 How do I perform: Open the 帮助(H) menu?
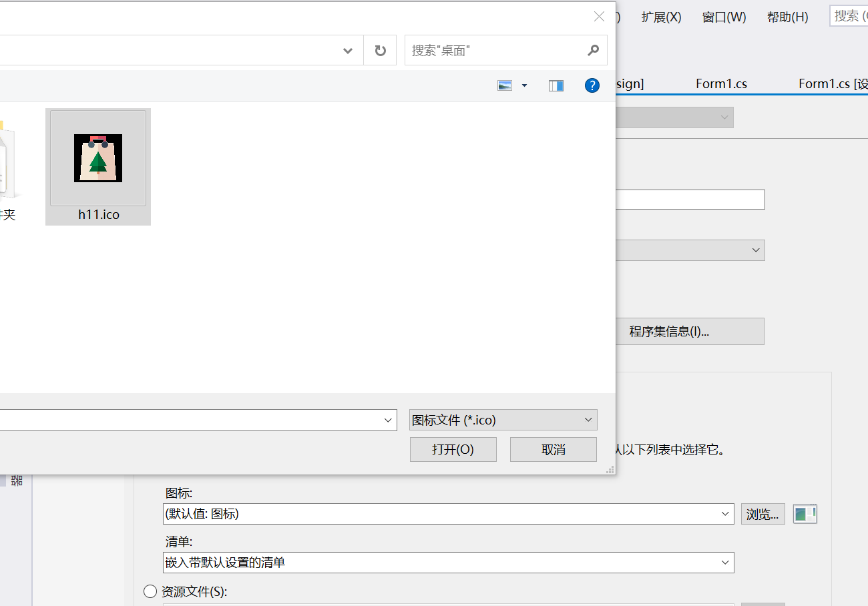point(788,17)
